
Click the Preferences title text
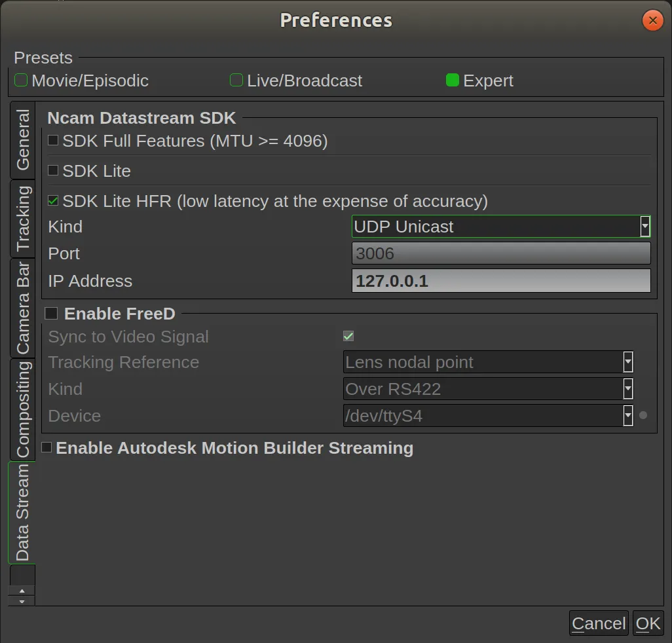click(336, 20)
